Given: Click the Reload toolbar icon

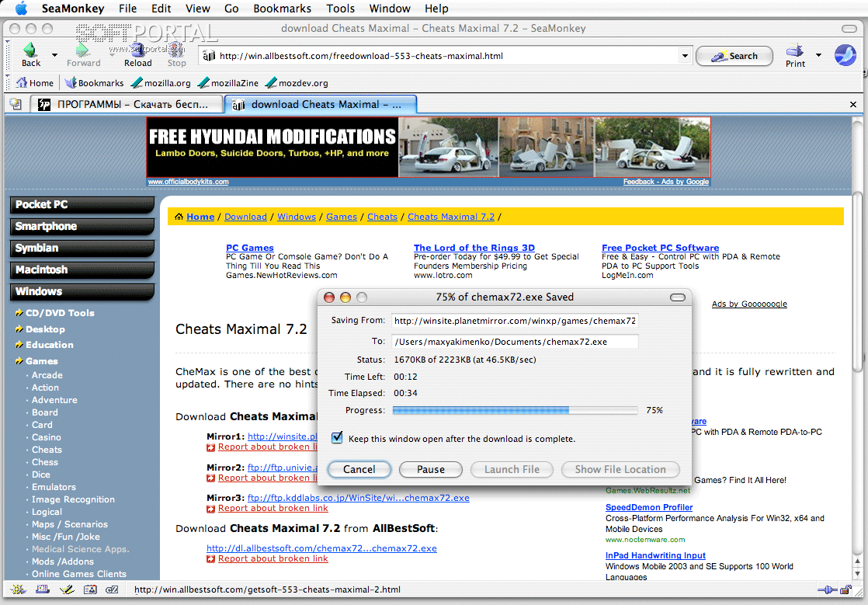Looking at the screenshot, I should point(138,50).
